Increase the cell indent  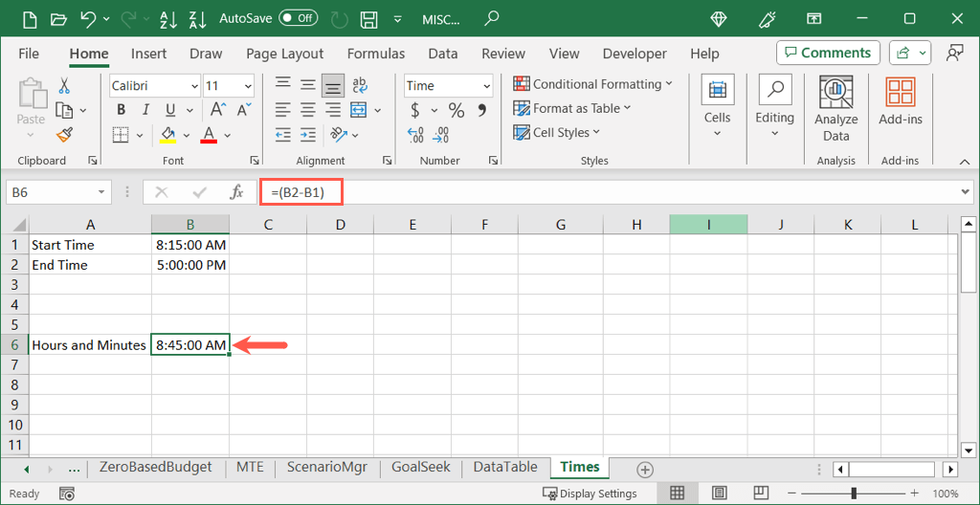[x=307, y=134]
